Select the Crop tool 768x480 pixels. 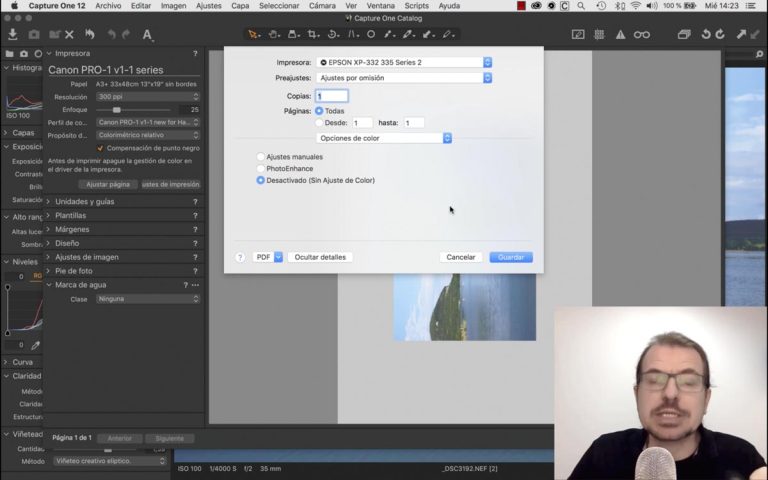312,34
